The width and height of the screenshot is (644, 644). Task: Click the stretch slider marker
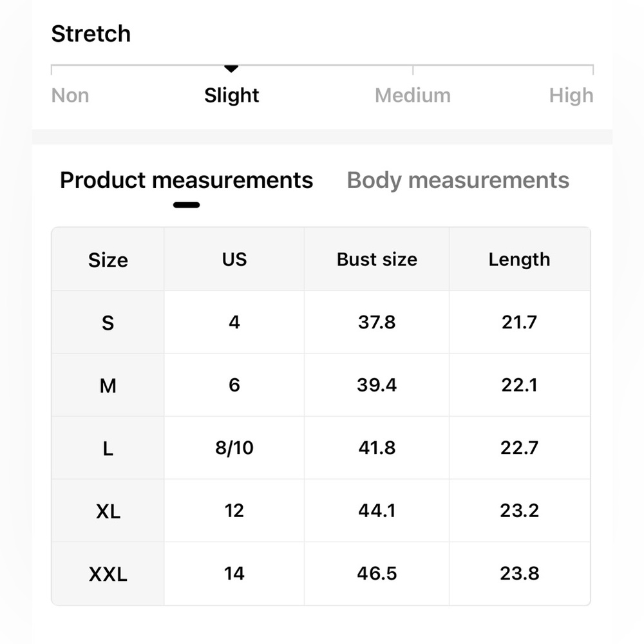point(231,69)
